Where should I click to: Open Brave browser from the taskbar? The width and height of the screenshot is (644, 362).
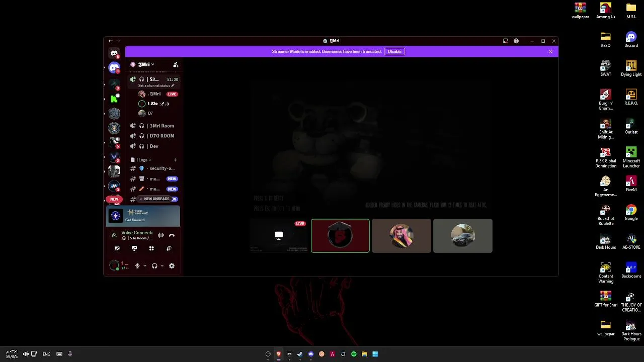279,354
